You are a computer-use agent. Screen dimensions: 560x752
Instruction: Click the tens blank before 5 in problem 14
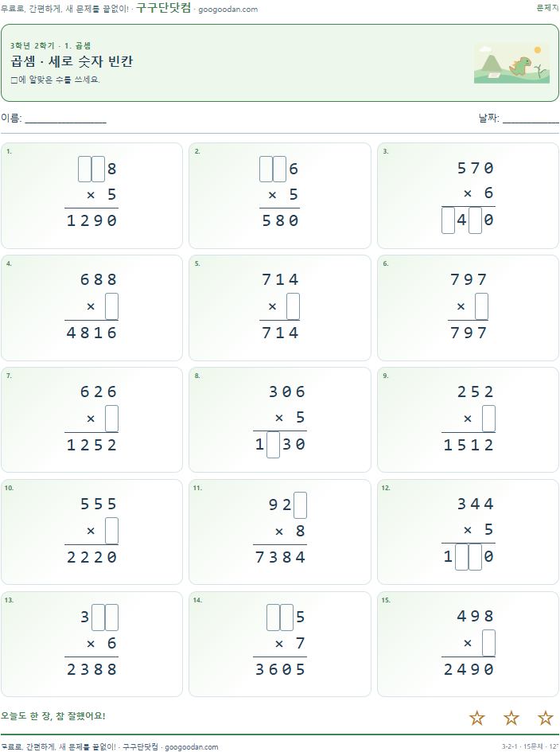286,618
